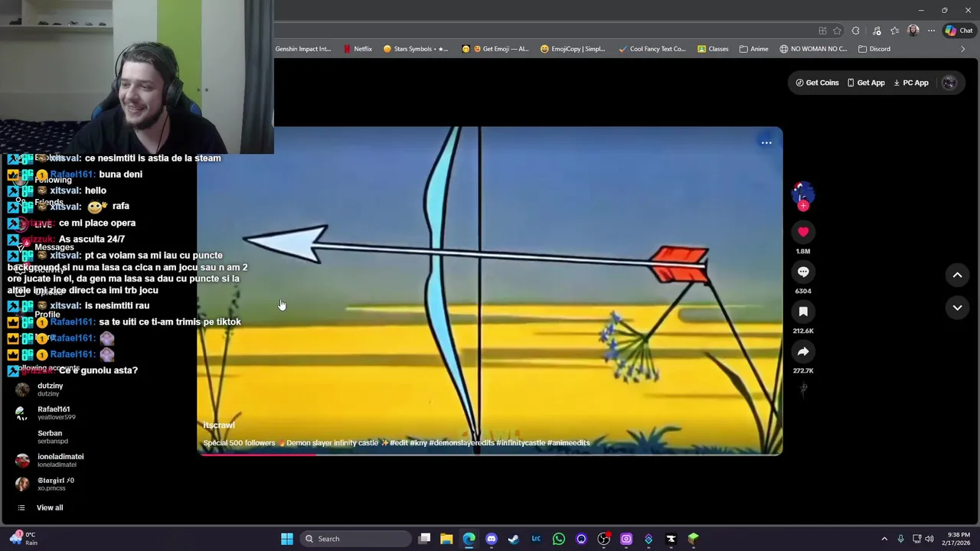Show more bookmarks with the overflow chevron

click(x=962, y=49)
